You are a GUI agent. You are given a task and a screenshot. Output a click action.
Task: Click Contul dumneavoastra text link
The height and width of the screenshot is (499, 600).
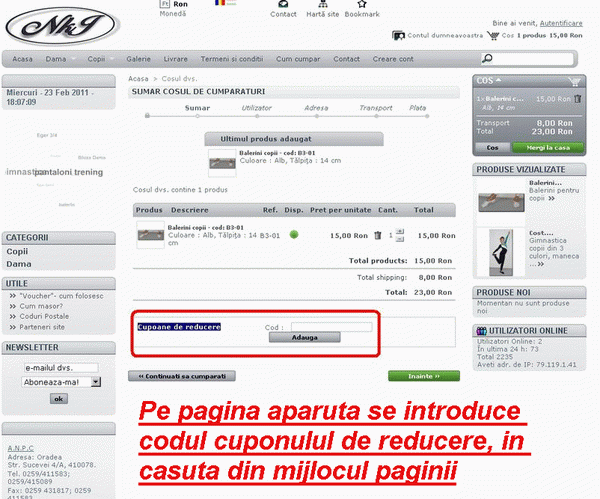[x=445, y=36]
